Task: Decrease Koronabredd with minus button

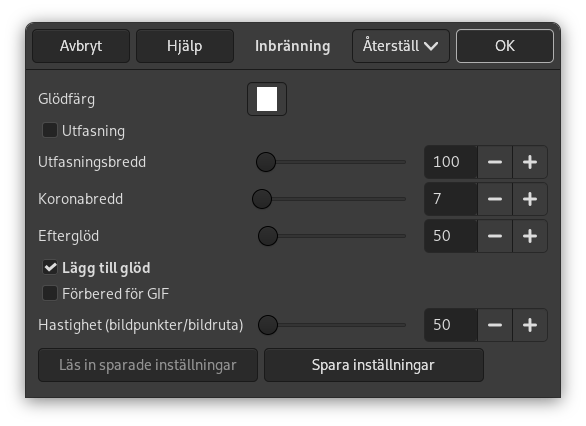Action: pyautogui.click(x=495, y=199)
